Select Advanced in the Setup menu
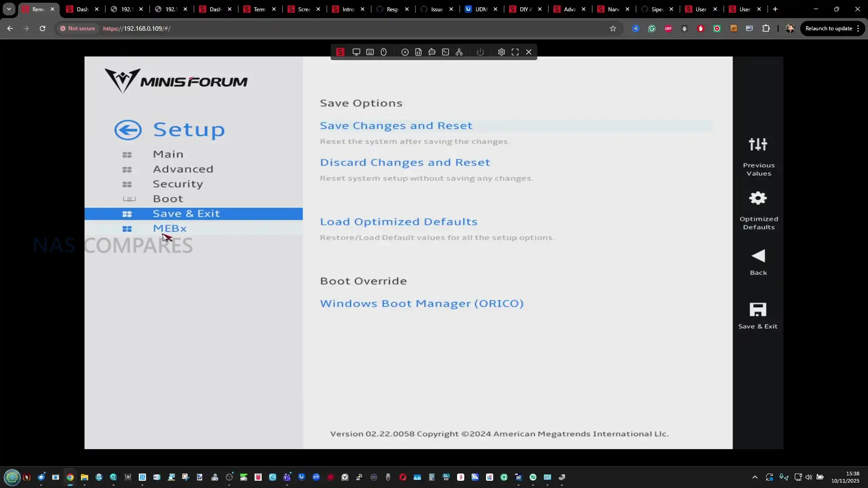Image resolution: width=868 pixels, height=488 pixels. point(183,169)
